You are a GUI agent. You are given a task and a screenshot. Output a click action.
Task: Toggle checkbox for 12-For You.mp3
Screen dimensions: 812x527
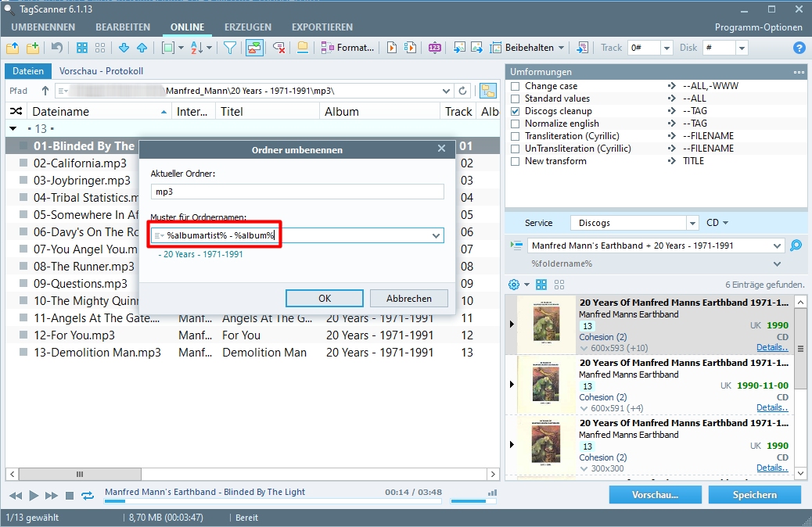click(23, 335)
